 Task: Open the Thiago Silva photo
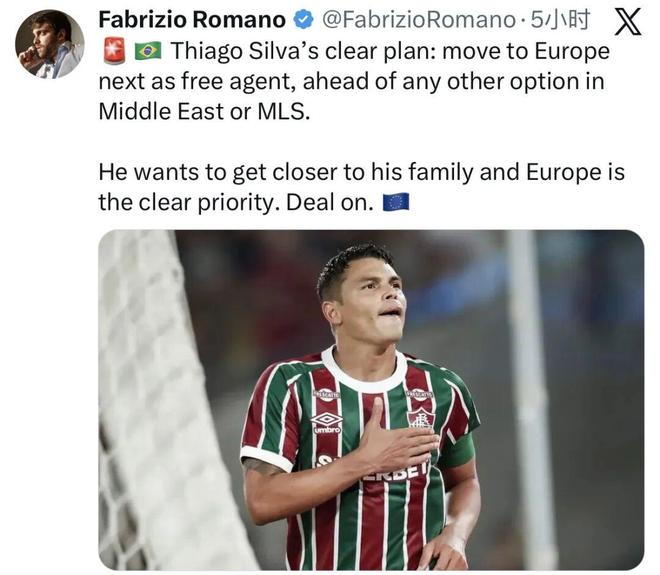coord(370,400)
